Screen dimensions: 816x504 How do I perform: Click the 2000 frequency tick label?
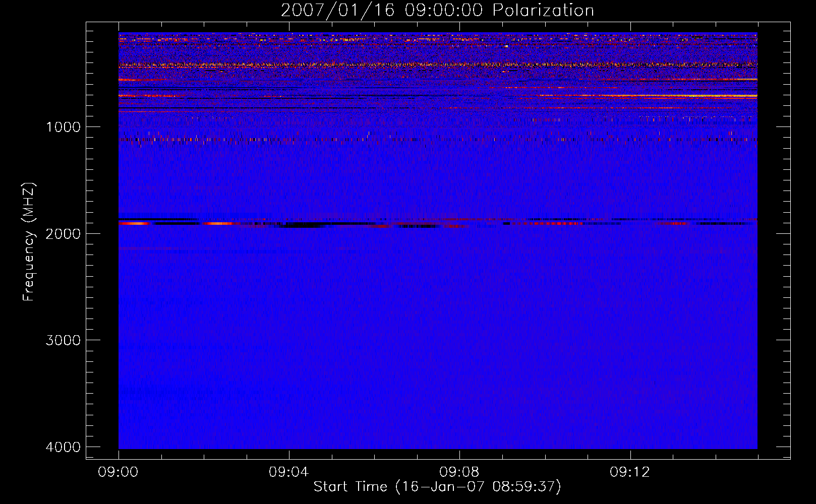(63, 233)
